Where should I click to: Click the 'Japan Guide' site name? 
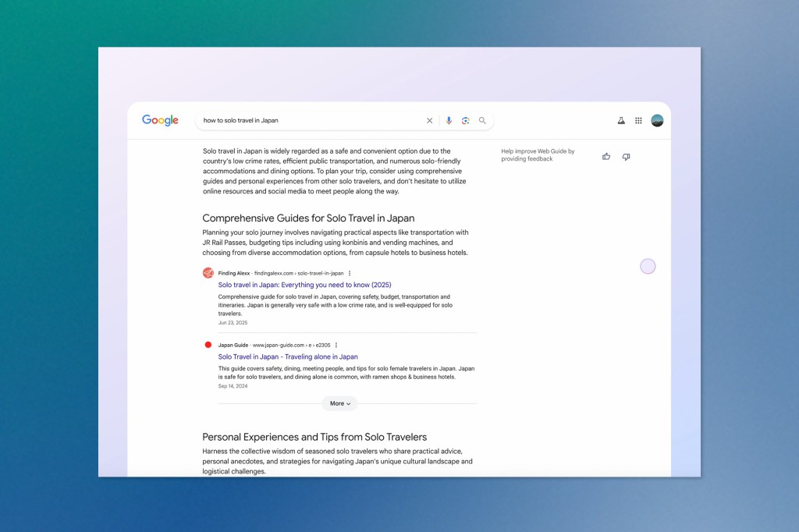[233, 346]
